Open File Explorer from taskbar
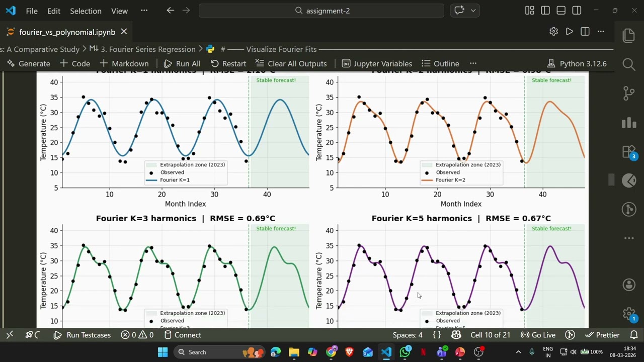Viewport: 644px width, 362px height. tap(294, 352)
